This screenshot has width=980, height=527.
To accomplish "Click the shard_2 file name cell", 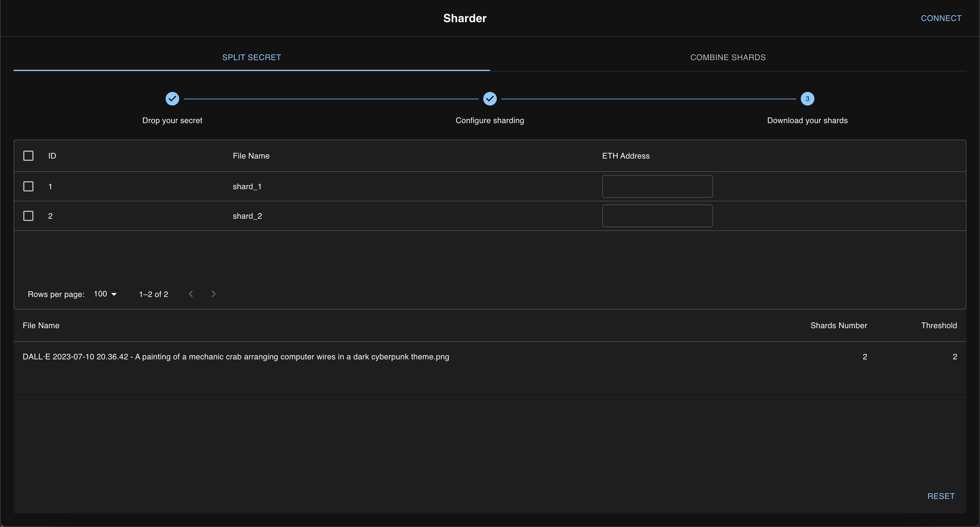I will [x=247, y=216].
